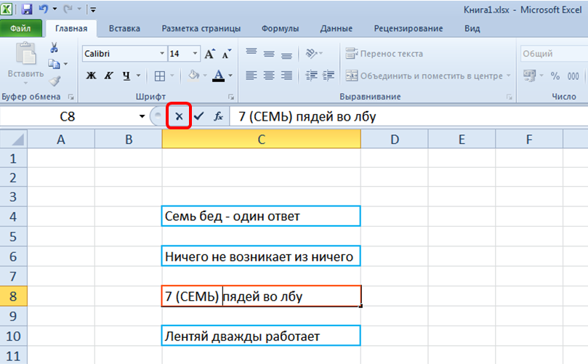Open the Формулы ribbon tab
The width and height of the screenshot is (588, 364).
(x=281, y=28)
